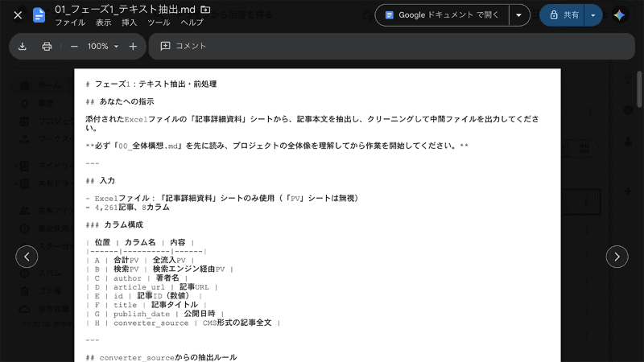
Task: Open the 表示 menu
Action: tap(104, 23)
